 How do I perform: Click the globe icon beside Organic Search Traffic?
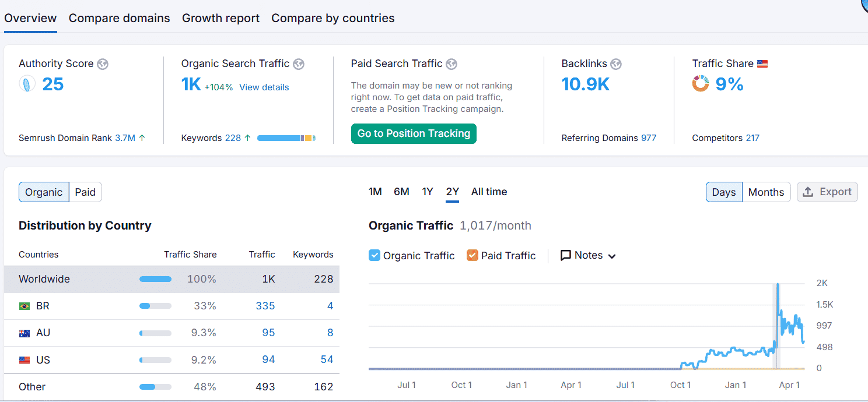click(299, 64)
